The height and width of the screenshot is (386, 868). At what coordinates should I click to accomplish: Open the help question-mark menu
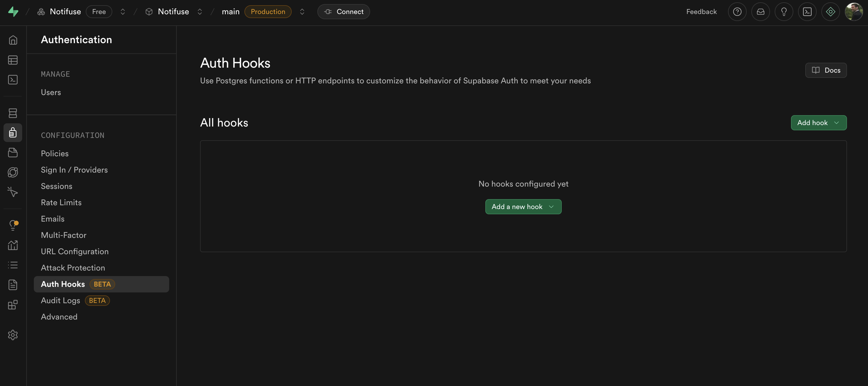tap(737, 11)
